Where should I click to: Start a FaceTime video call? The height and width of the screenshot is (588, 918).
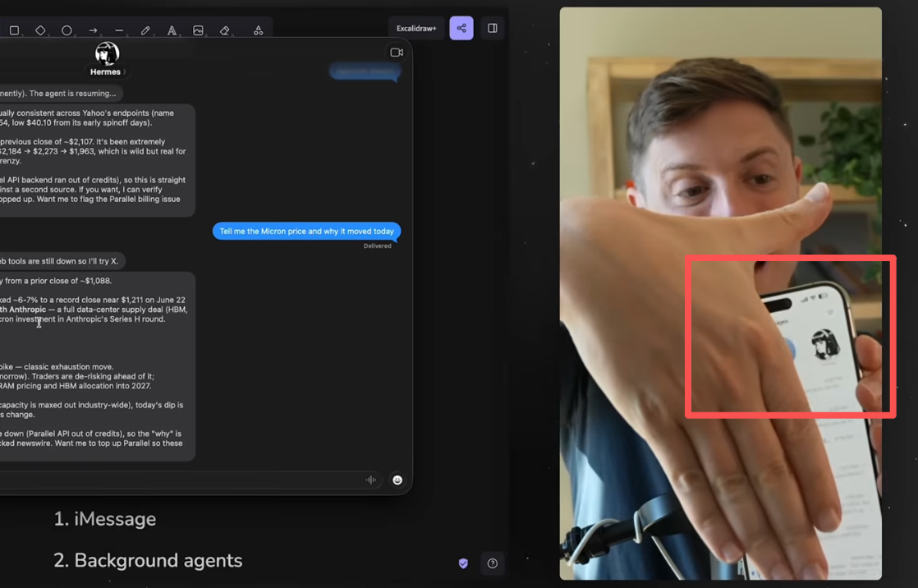(x=397, y=52)
